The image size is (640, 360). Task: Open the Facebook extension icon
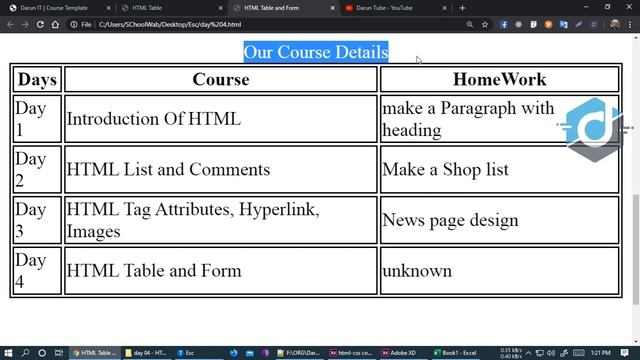click(x=504, y=24)
